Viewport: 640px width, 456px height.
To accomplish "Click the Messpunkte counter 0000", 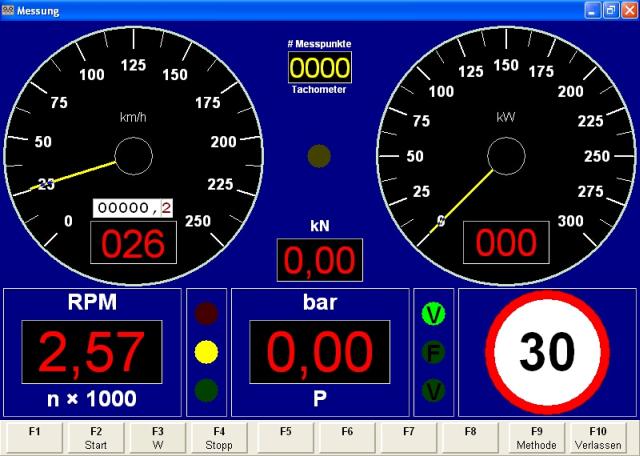I will (x=320, y=67).
